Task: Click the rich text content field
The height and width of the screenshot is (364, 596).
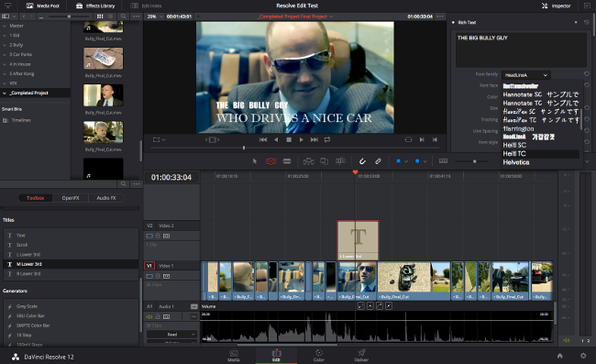Action: [521, 50]
